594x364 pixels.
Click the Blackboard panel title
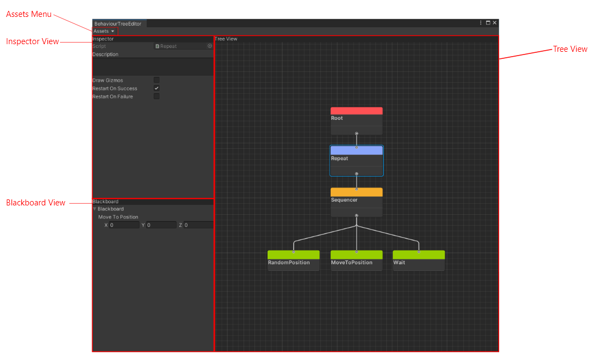105,201
